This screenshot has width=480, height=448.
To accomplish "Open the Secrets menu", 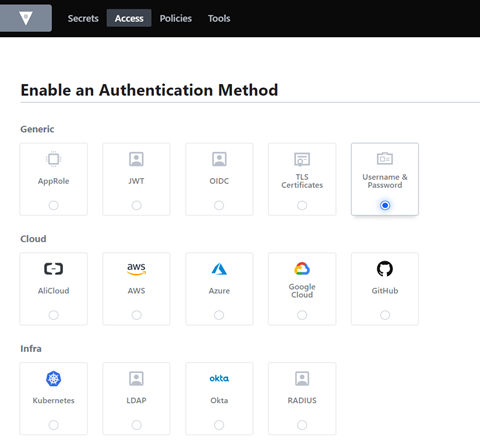I will coord(83,18).
